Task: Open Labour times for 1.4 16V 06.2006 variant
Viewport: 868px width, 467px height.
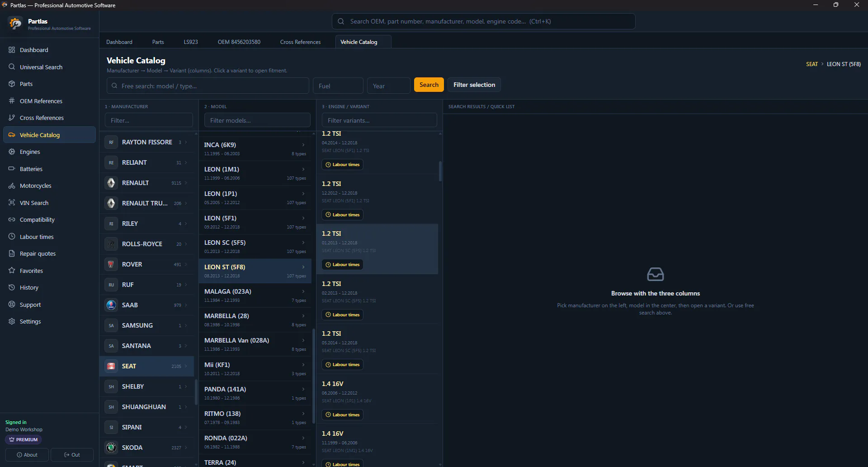Action: [343, 415]
